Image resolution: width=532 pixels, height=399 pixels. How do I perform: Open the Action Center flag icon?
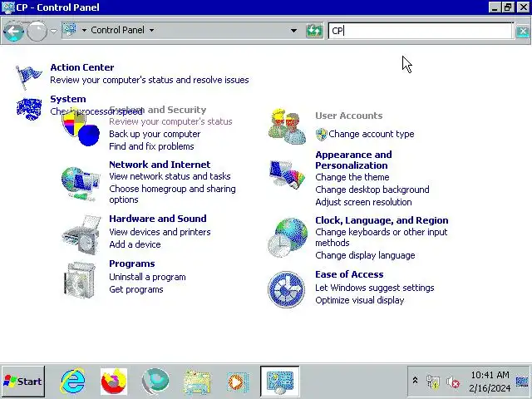point(29,77)
